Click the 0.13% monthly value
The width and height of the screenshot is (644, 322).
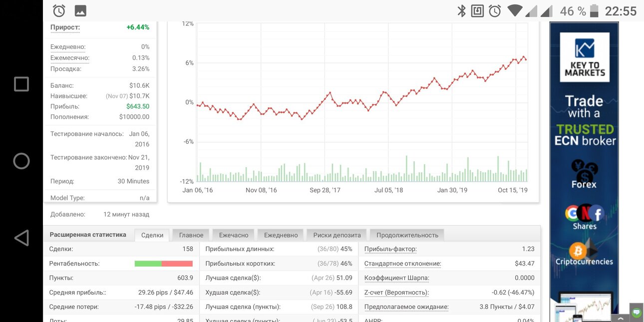tap(141, 58)
